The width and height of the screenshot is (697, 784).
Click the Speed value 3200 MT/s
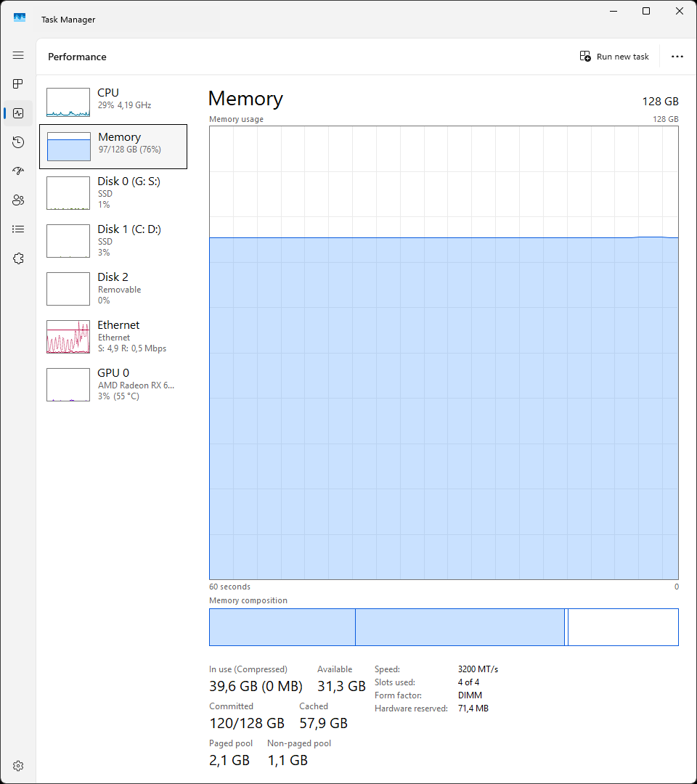tap(478, 669)
